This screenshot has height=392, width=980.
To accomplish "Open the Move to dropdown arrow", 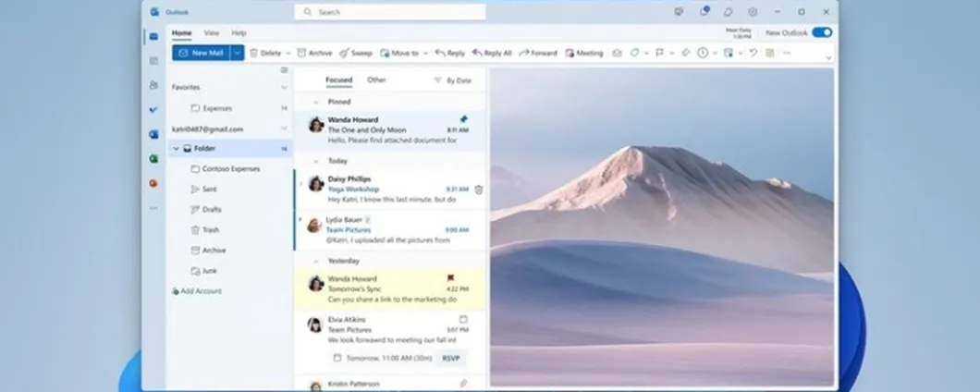I will 425,53.
